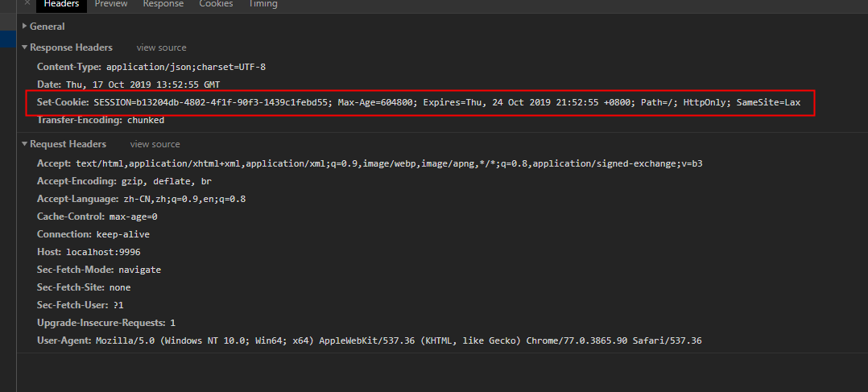Click the Transfer-Encoding header row

coord(100,120)
